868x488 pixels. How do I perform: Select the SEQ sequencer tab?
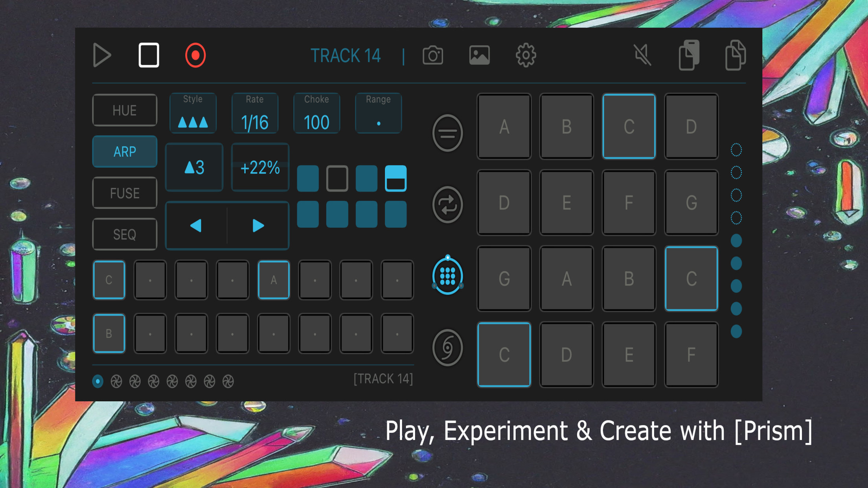124,235
